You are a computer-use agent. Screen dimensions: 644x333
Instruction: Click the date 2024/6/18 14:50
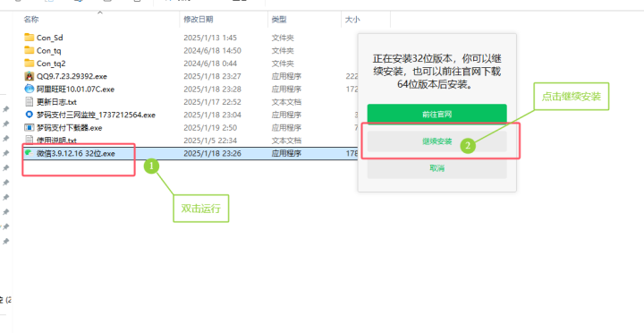(212, 50)
